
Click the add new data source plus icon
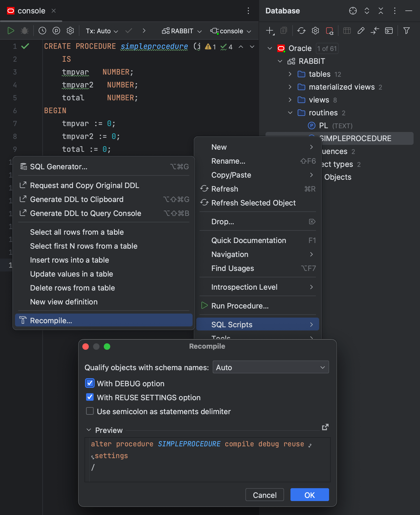tap(270, 31)
